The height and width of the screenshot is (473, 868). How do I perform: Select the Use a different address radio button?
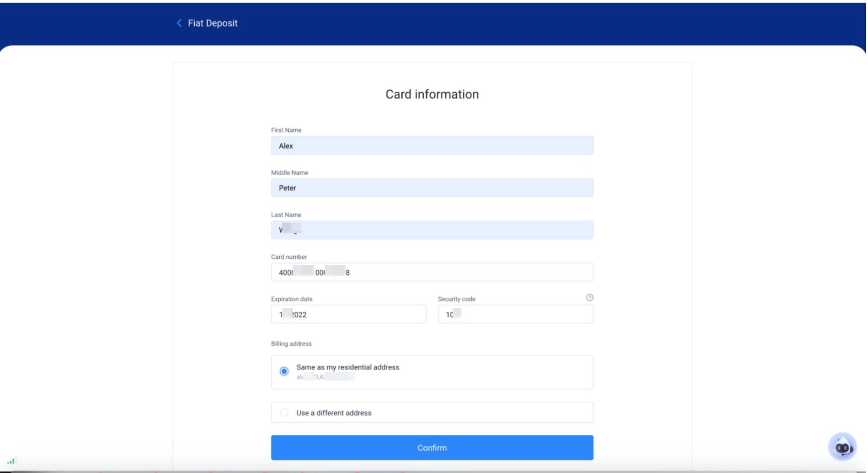pos(284,413)
